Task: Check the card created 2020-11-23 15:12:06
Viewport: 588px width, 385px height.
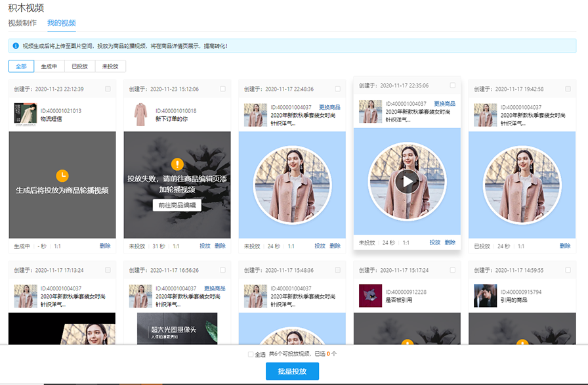Action: pos(222,89)
